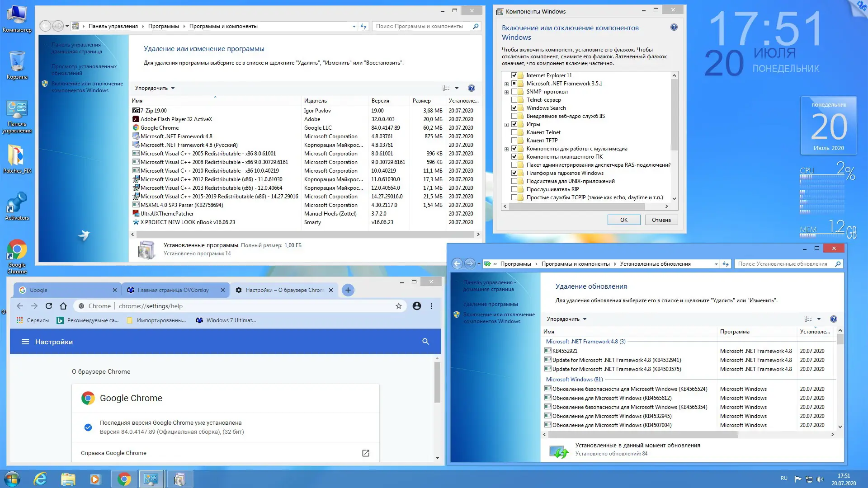Open Упорядочить dropdown in programs window

155,88
